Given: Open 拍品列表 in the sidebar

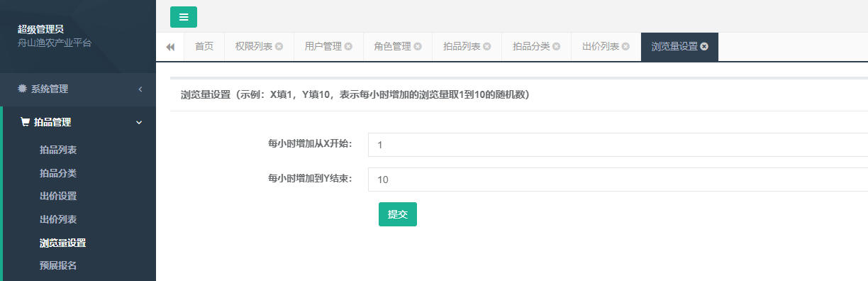Looking at the screenshot, I should click(x=58, y=150).
